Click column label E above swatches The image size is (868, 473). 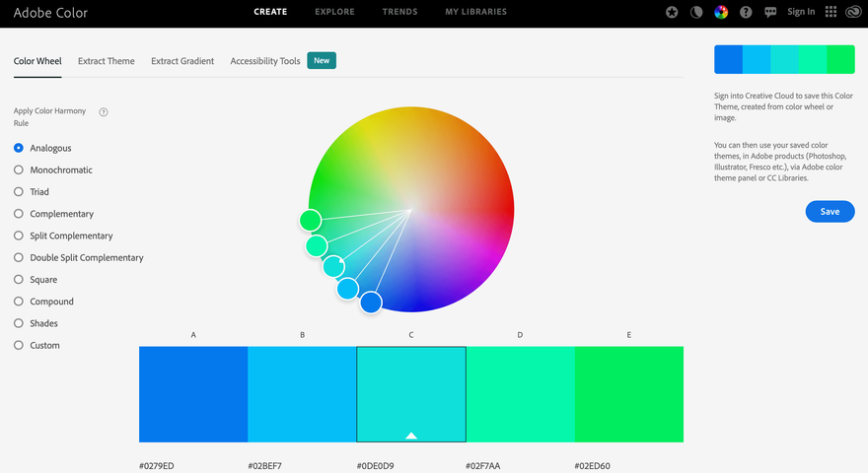tap(629, 335)
